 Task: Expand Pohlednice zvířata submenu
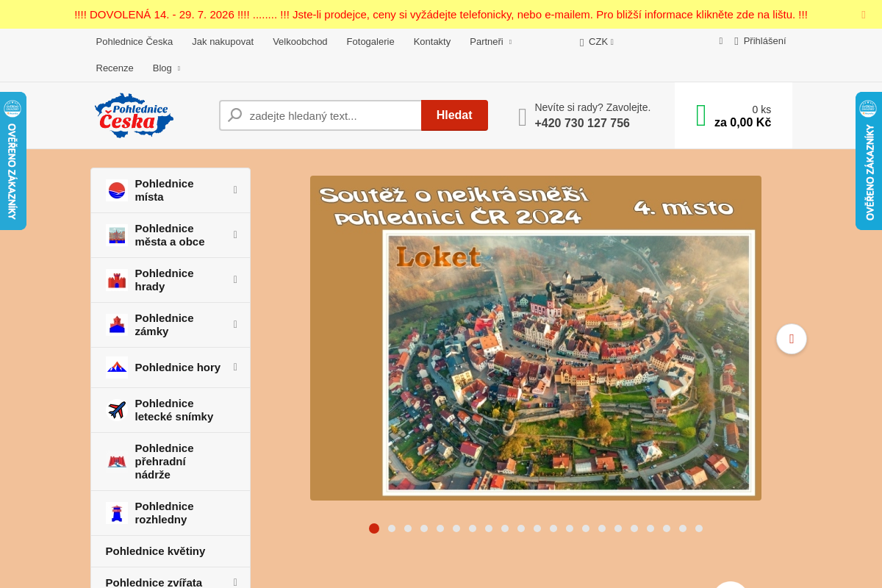tap(235, 582)
